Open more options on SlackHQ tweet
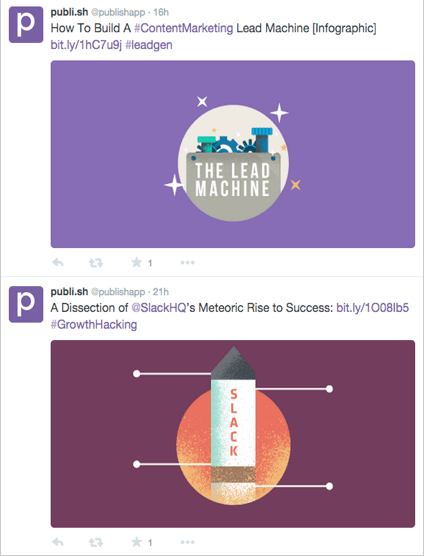The height and width of the screenshot is (556, 424). [x=188, y=542]
